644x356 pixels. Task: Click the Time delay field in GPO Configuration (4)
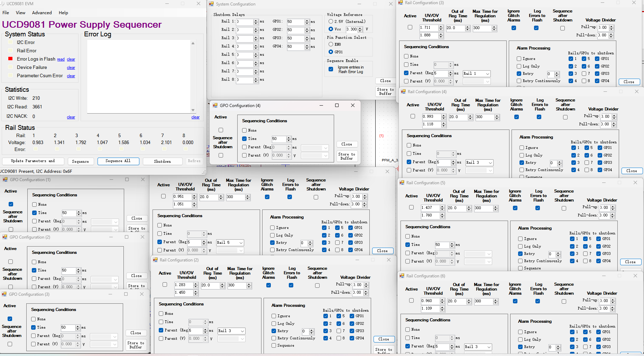[x=279, y=139]
